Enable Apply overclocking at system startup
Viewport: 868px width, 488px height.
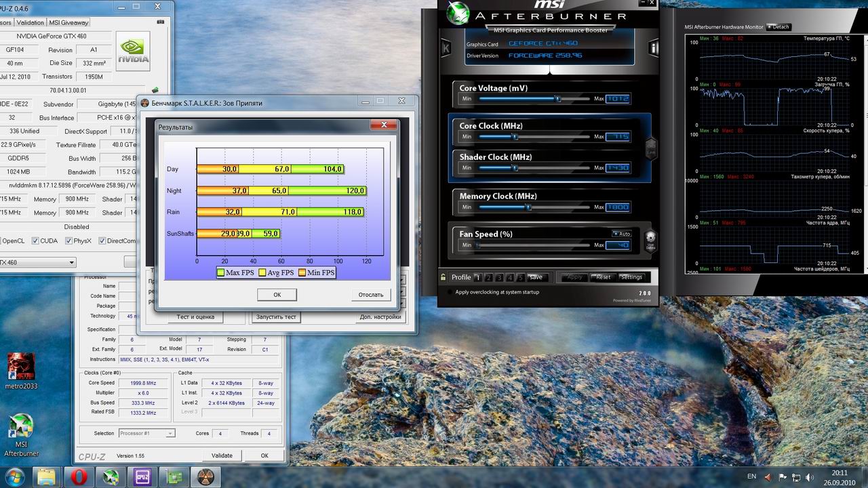450,292
